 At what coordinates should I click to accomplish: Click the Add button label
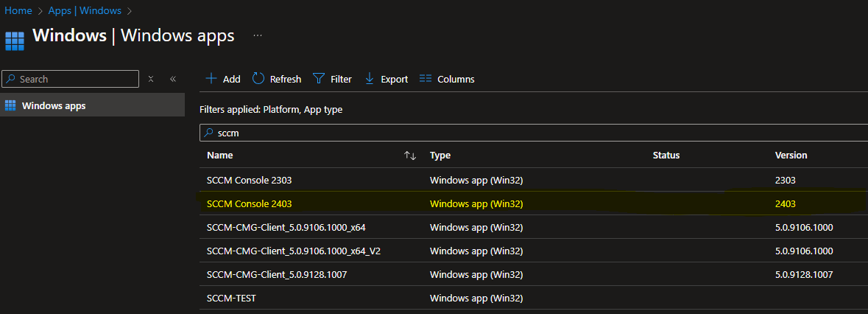[231, 79]
